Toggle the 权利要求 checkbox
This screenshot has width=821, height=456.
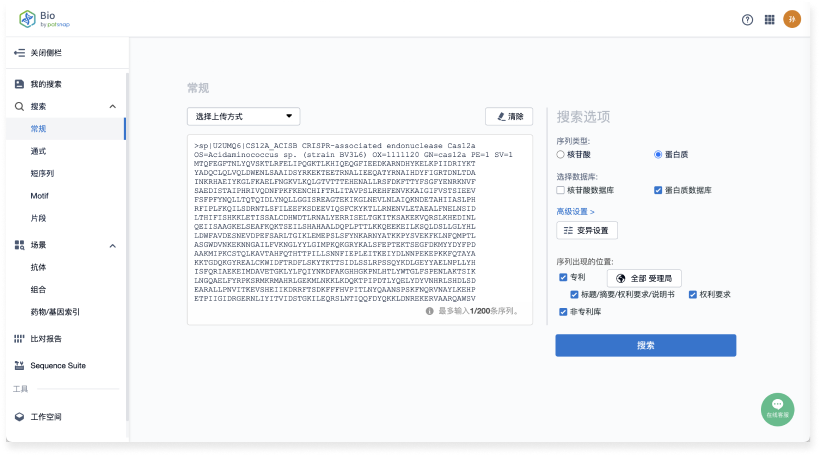(692, 295)
